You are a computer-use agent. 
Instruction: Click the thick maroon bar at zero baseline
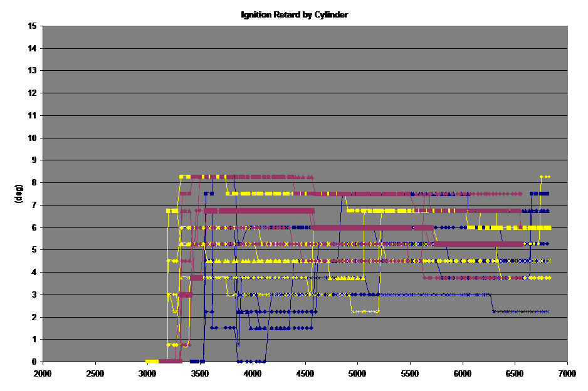click(171, 362)
